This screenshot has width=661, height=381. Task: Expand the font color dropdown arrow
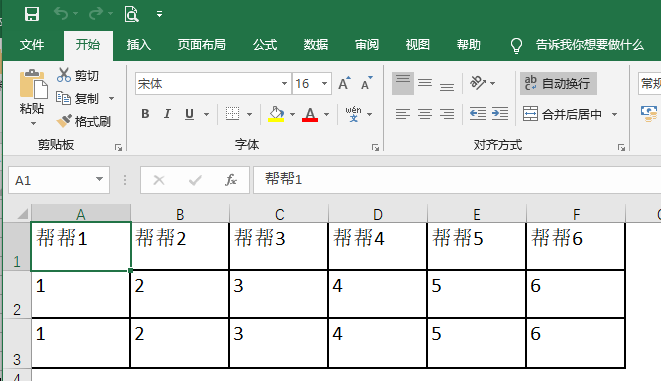[326, 114]
